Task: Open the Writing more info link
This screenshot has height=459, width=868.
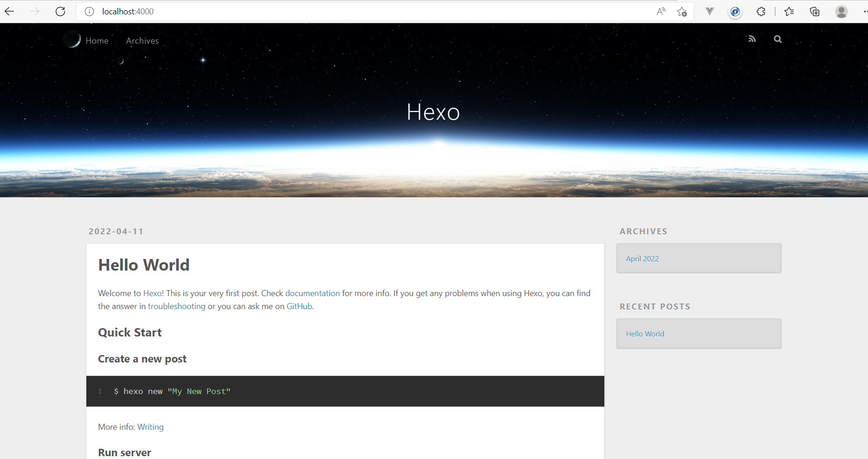Action: 150,427
